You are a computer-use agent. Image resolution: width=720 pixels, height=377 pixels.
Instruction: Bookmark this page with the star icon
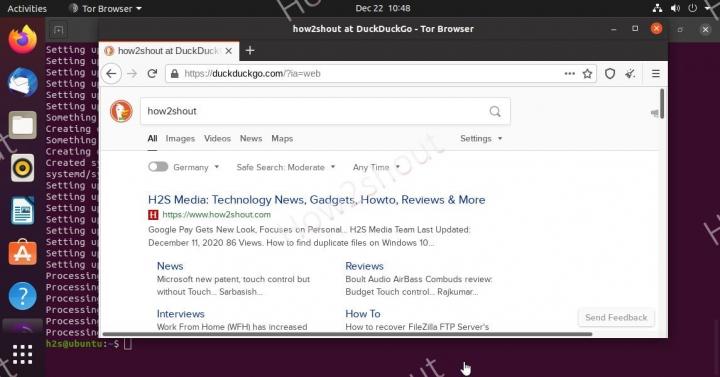(587, 73)
